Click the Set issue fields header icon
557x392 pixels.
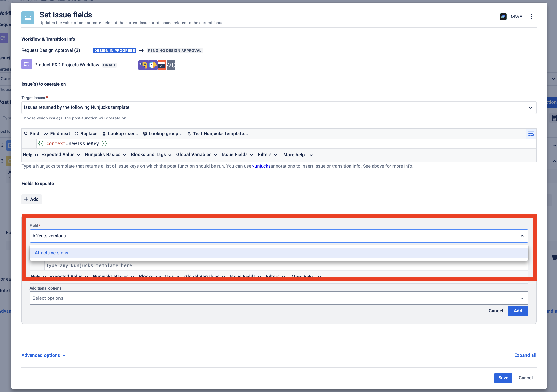pos(28,18)
